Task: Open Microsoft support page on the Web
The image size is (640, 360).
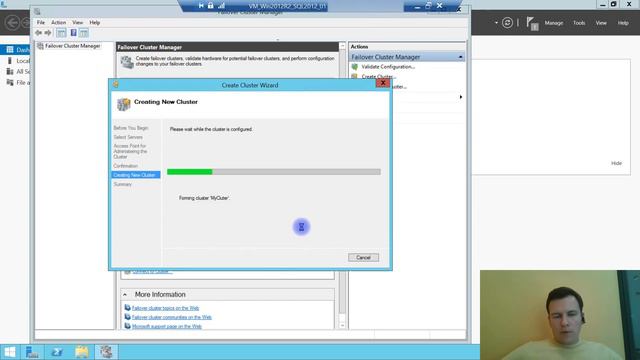Action: pyautogui.click(x=167, y=326)
